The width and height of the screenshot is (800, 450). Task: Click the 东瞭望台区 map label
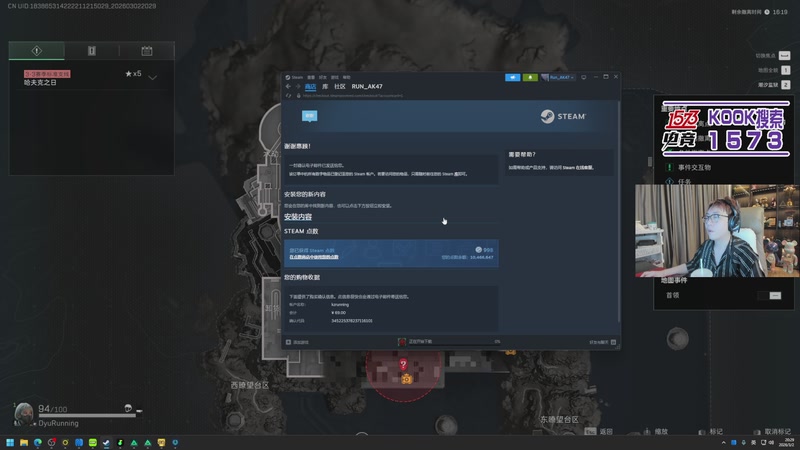[x=560, y=419]
